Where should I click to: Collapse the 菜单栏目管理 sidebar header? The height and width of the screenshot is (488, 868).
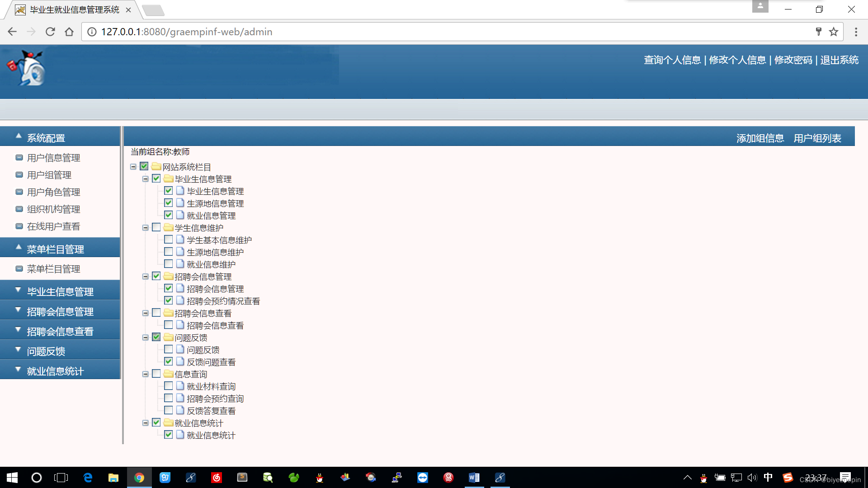pyautogui.click(x=60, y=249)
